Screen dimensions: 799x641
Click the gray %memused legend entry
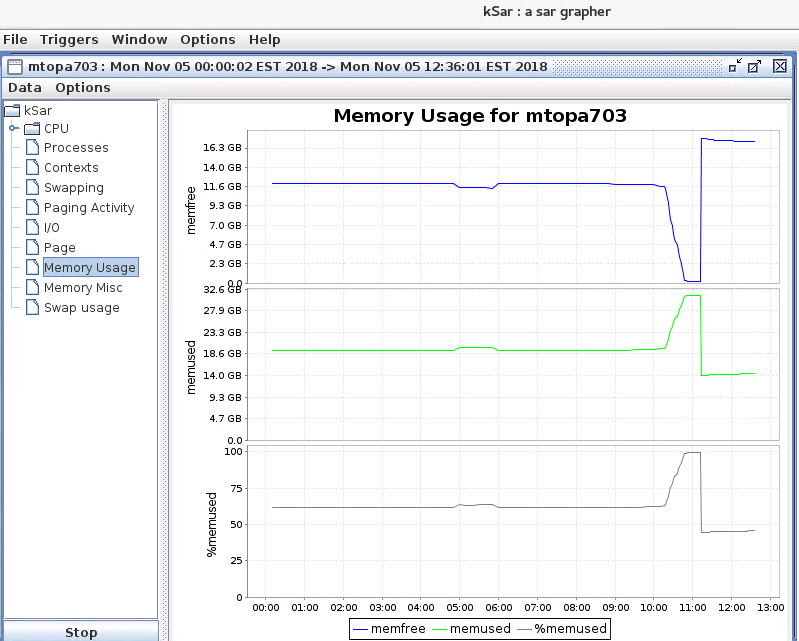pyautogui.click(x=562, y=629)
